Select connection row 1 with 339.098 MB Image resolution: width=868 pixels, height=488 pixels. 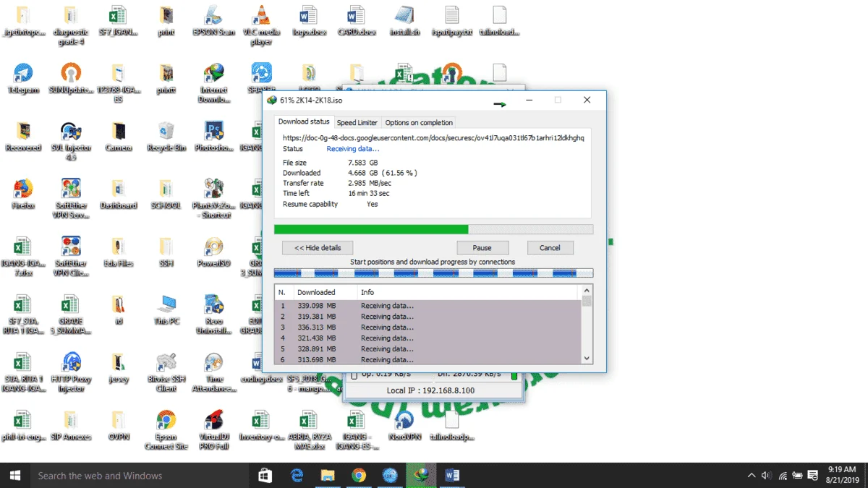pyautogui.click(x=429, y=305)
